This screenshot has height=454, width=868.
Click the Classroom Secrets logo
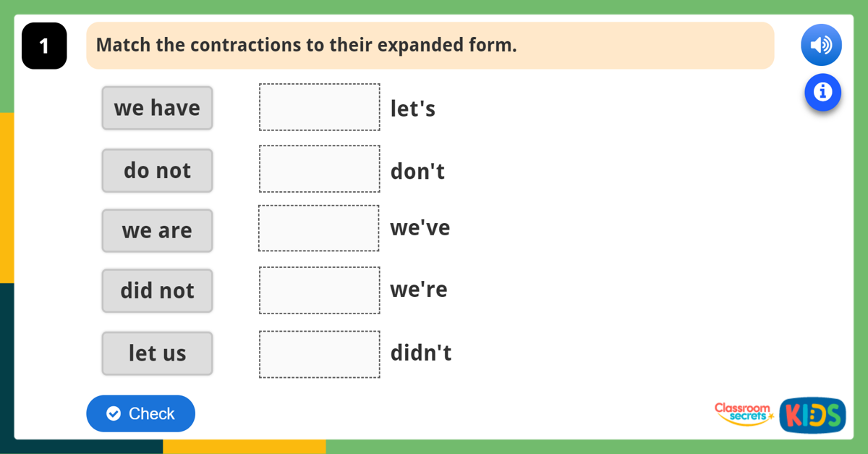744,413
